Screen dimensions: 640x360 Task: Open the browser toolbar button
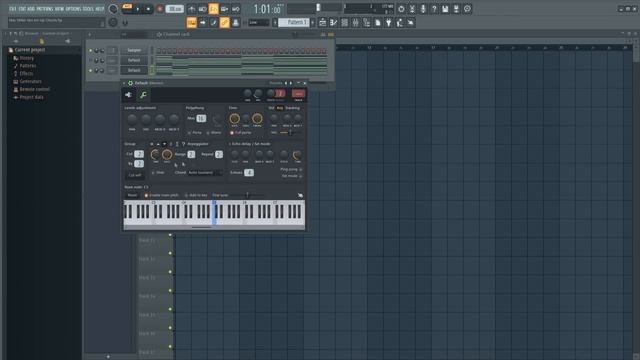click(x=367, y=23)
